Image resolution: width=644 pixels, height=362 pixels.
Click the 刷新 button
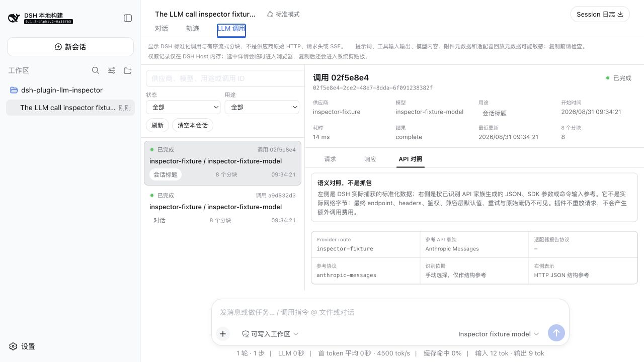(x=157, y=125)
